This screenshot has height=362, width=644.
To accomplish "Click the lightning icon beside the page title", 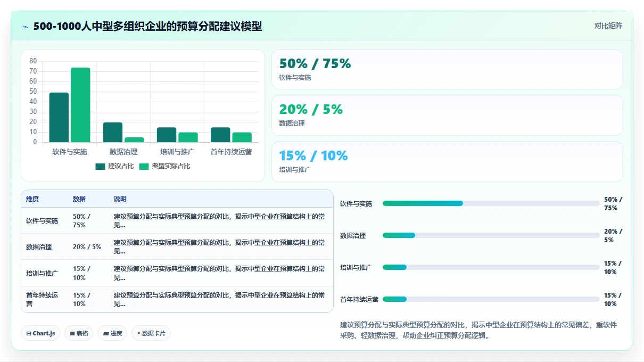I will 26,27.
